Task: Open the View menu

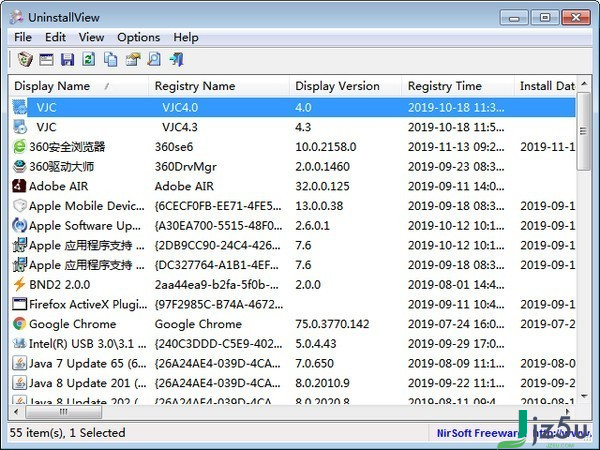Action: click(x=91, y=38)
